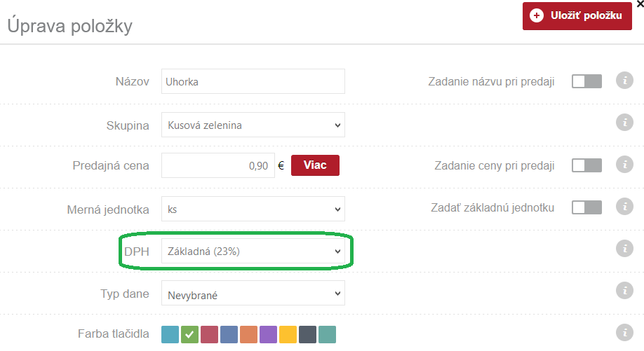Expand the DPH tax rate dropdown
This screenshot has width=644, height=351.
253,251
